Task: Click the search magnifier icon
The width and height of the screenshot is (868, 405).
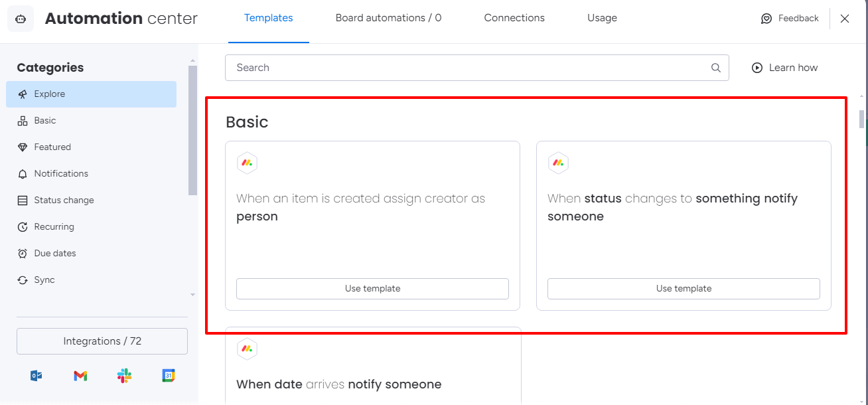Action: click(716, 68)
